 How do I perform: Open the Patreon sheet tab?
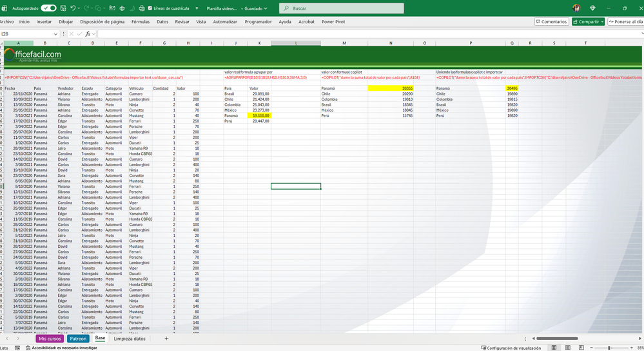click(78, 339)
